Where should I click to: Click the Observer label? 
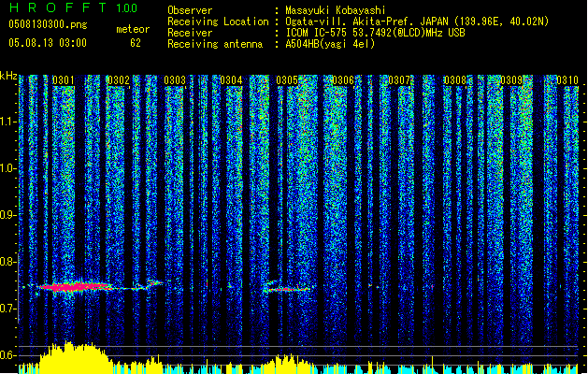click(x=190, y=10)
